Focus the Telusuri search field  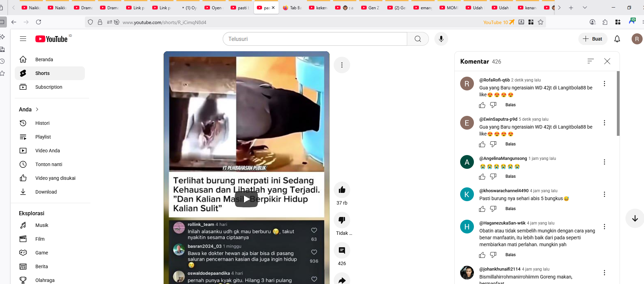(315, 39)
